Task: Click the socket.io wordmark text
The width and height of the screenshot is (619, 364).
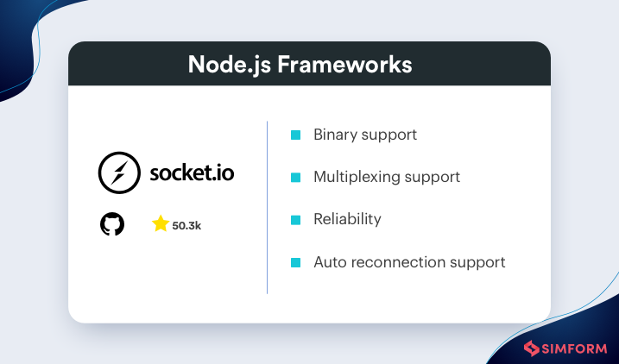Action: point(192,173)
